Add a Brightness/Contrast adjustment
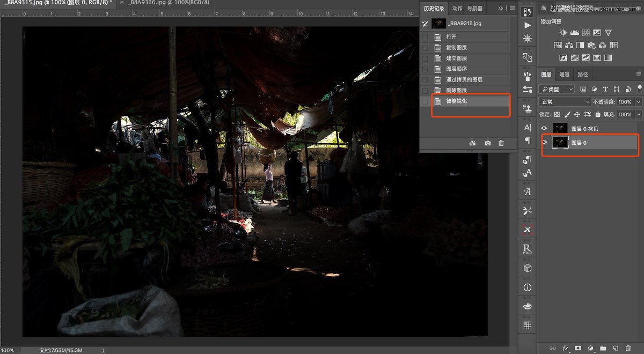The width and height of the screenshot is (644, 354). point(563,33)
